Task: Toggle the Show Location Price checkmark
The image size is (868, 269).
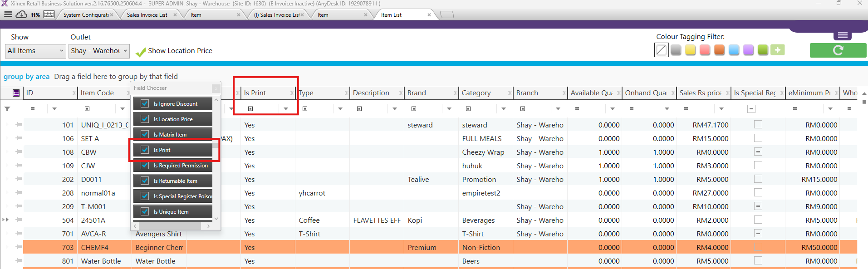Action: [x=141, y=51]
